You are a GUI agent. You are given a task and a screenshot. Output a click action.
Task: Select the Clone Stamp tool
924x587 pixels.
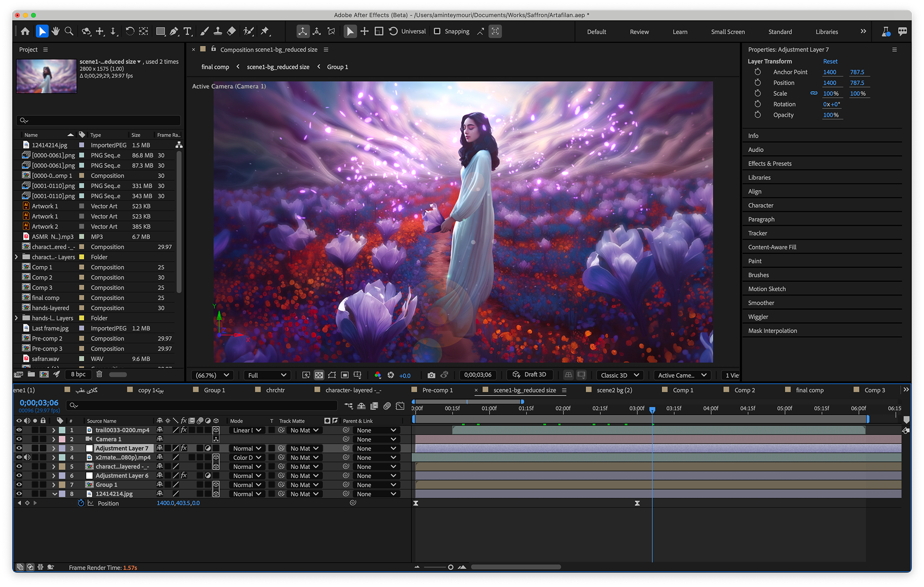[x=218, y=31]
